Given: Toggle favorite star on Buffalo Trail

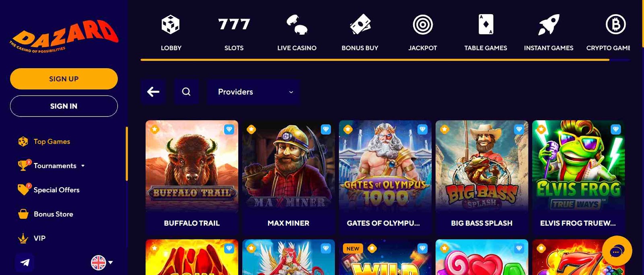Looking at the screenshot, I should (x=155, y=129).
